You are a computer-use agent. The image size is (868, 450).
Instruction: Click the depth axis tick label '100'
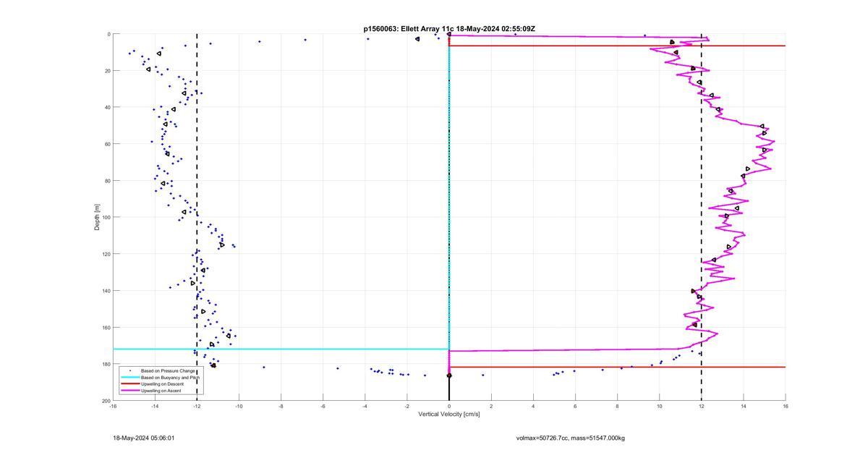[106, 217]
